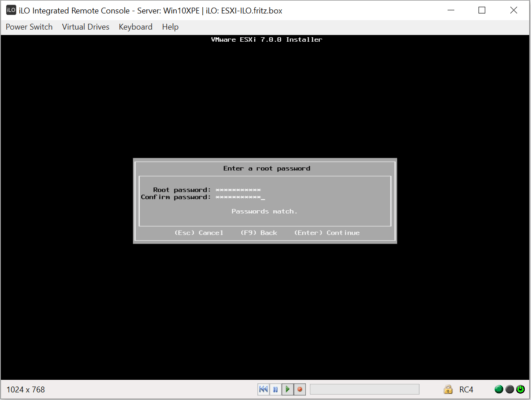Open the Keyboard menu
The width and height of the screenshot is (531, 400).
click(x=135, y=27)
